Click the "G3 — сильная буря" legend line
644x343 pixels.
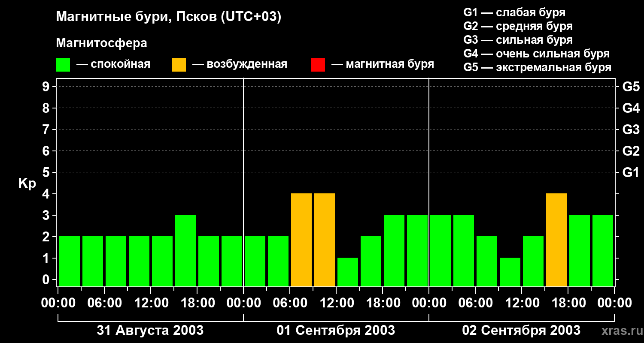point(518,40)
